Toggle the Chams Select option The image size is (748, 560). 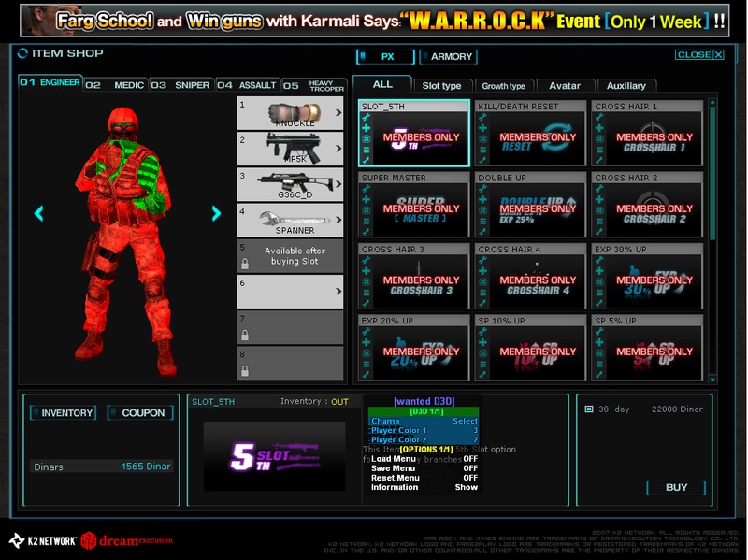pyautogui.click(x=424, y=421)
